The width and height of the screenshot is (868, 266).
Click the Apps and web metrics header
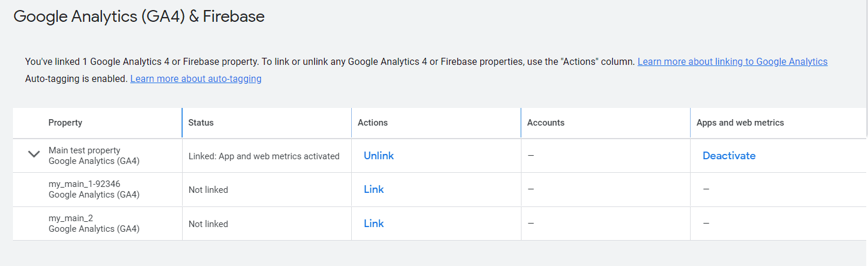point(740,123)
